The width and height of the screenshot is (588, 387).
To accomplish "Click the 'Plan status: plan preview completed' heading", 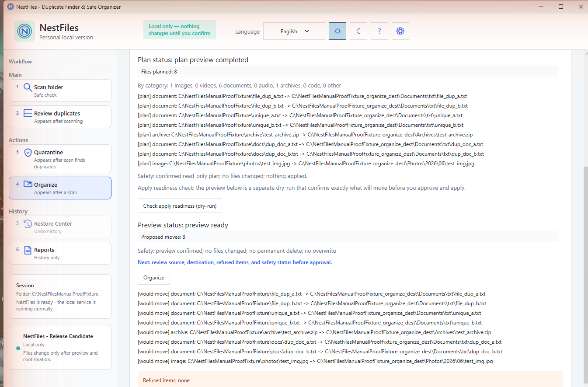I will (x=193, y=60).
